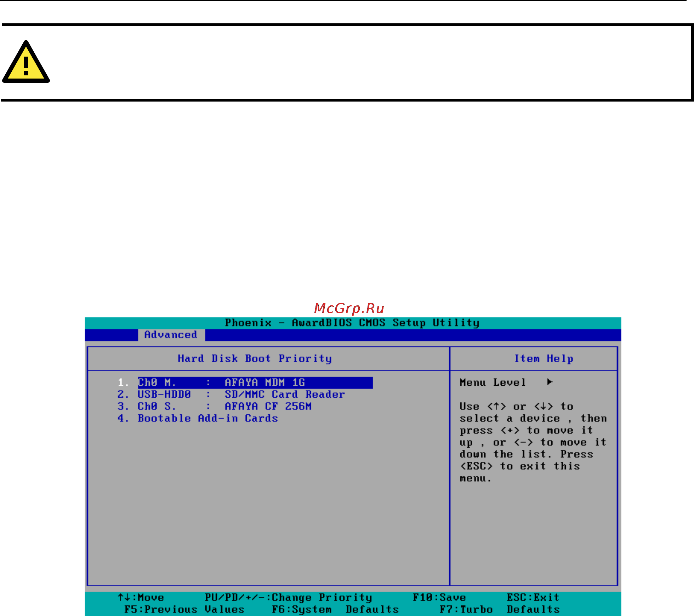This screenshot has height=616, width=694.
Task: Click the Move arrows key hint
Action: click(x=141, y=598)
